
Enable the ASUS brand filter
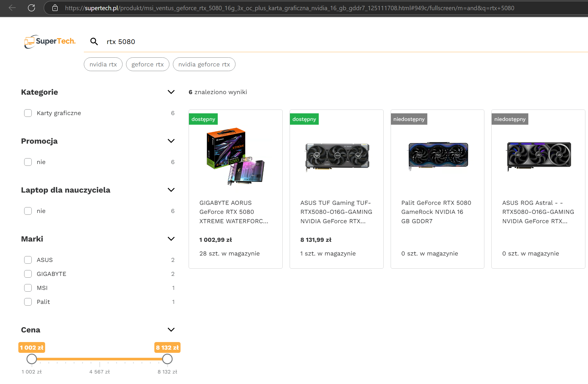tap(28, 260)
